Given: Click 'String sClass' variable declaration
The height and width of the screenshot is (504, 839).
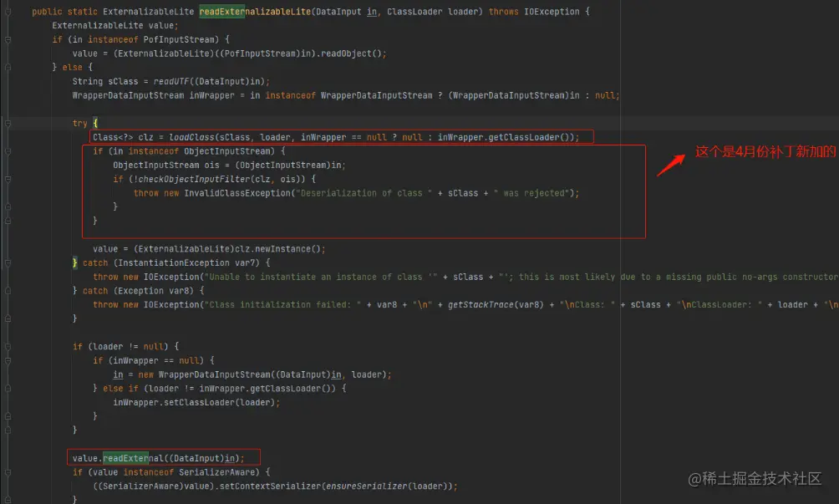Looking at the screenshot, I should (105, 81).
